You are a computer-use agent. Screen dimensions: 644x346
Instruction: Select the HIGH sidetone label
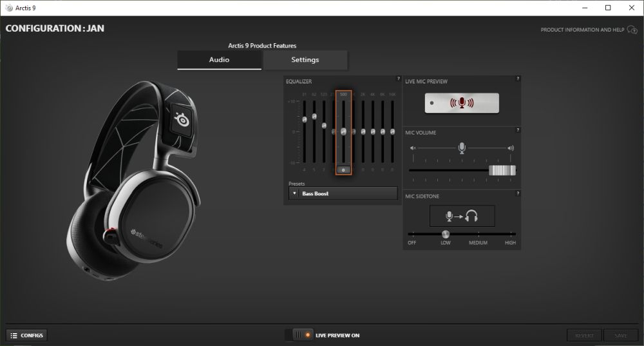(x=510, y=243)
